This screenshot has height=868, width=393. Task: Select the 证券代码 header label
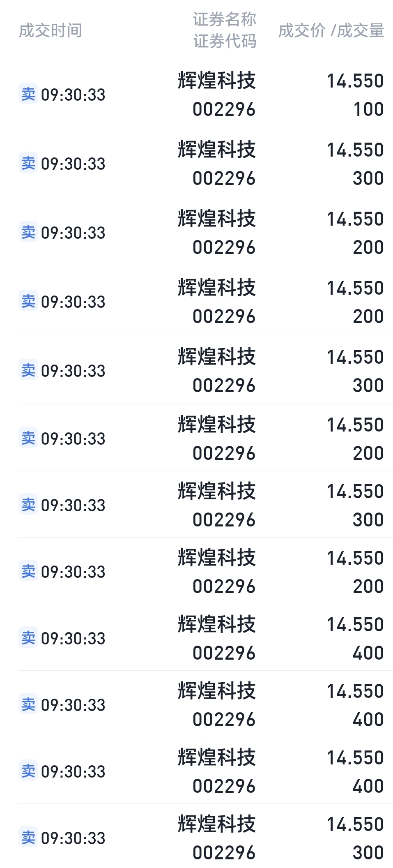pos(225,41)
